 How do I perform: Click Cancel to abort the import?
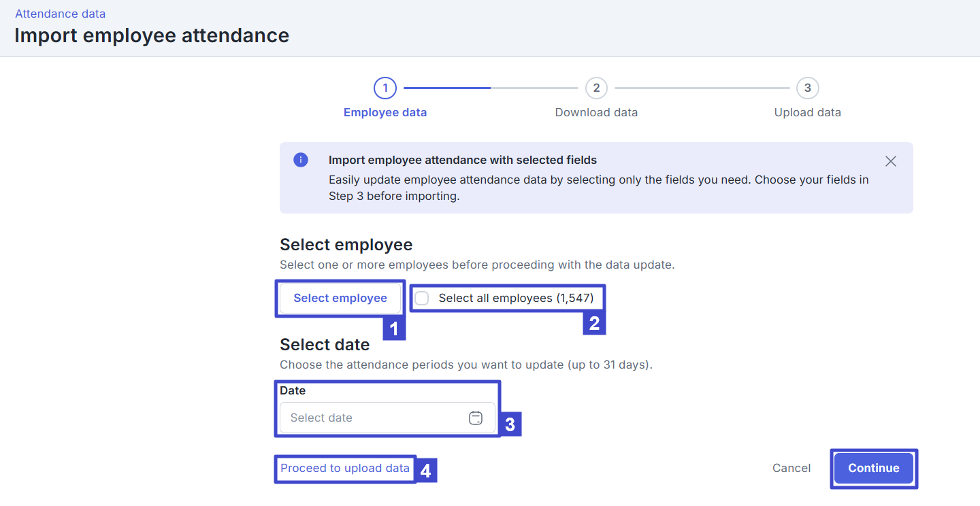(791, 468)
